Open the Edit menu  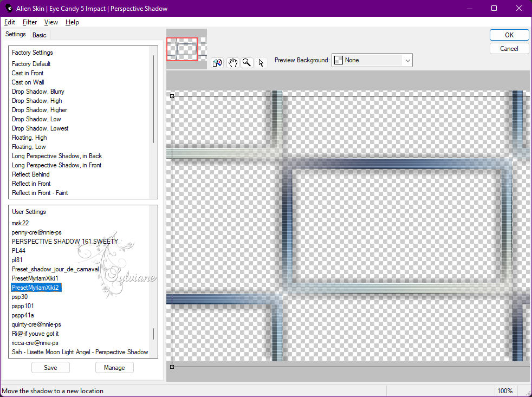[10, 22]
